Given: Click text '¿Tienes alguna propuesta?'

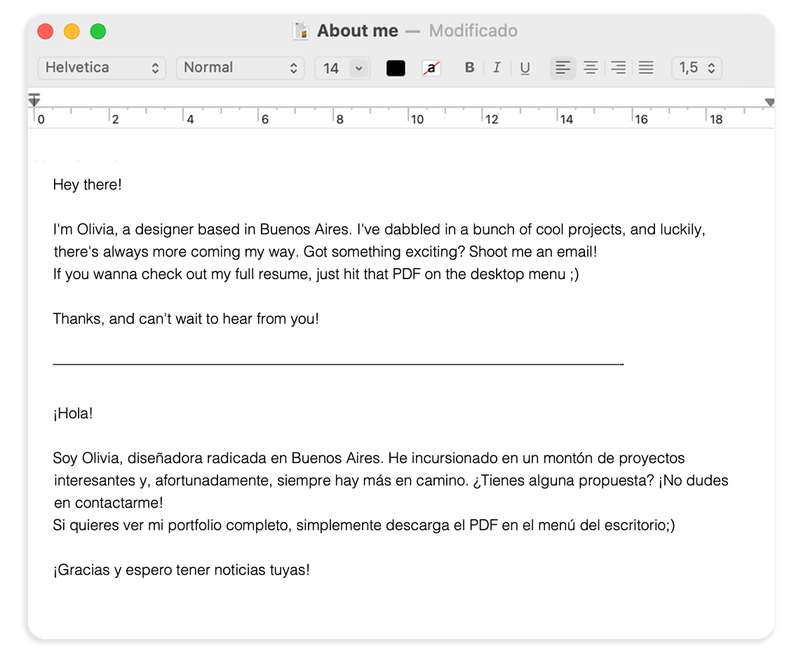Looking at the screenshot, I should 563,481.
